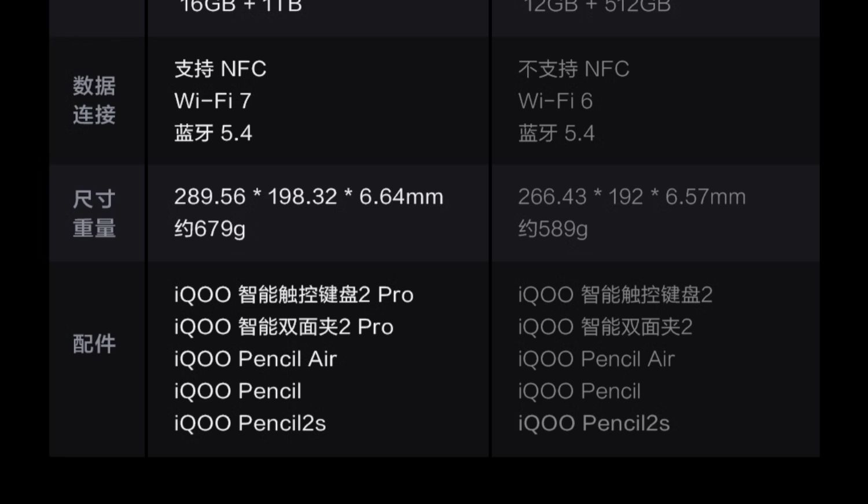Click iQOO Pencil Air in left column
Image resolution: width=868 pixels, height=504 pixels.
(256, 359)
